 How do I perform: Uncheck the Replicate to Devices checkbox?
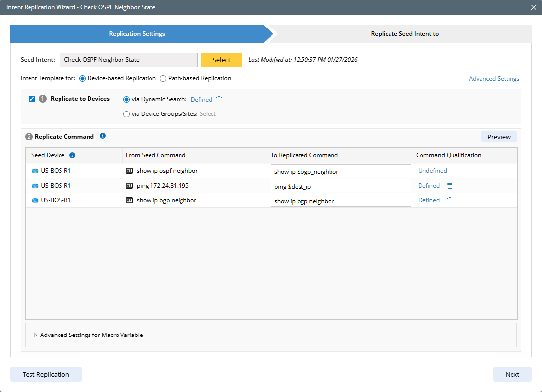pyautogui.click(x=32, y=99)
